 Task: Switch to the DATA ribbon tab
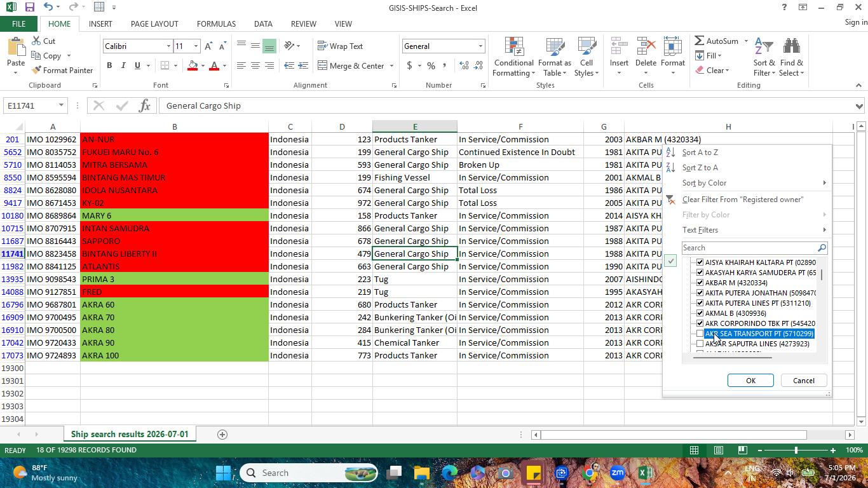(x=263, y=24)
